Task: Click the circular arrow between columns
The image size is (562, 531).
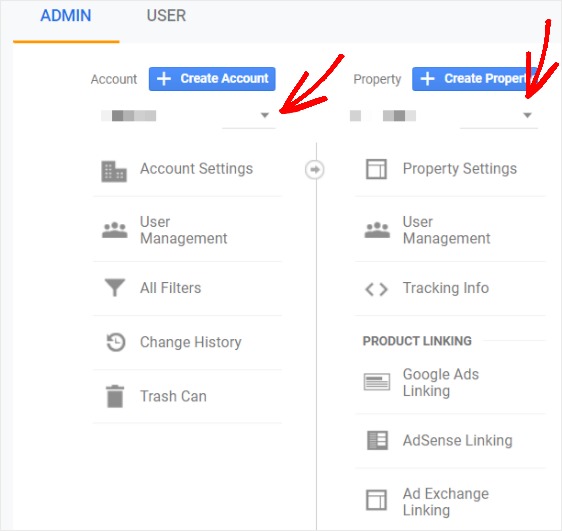Action: tap(315, 169)
